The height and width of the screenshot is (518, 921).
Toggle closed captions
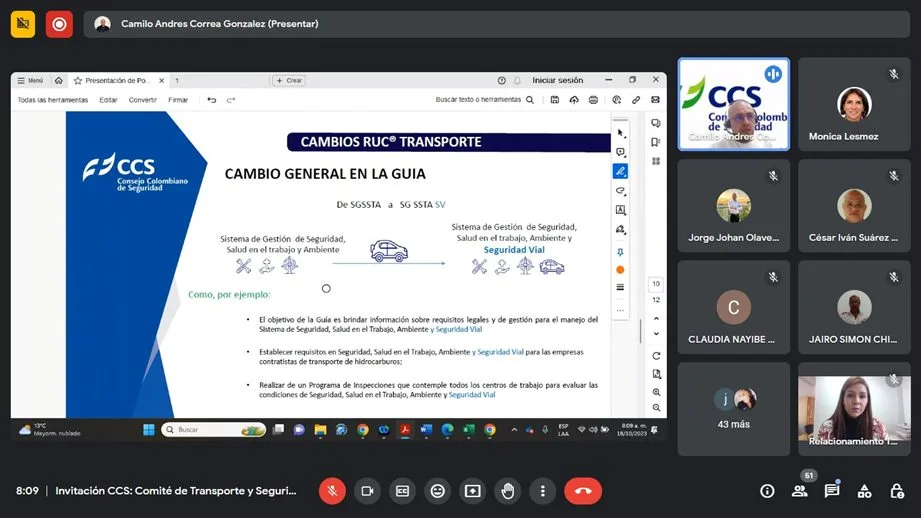click(402, 491)
